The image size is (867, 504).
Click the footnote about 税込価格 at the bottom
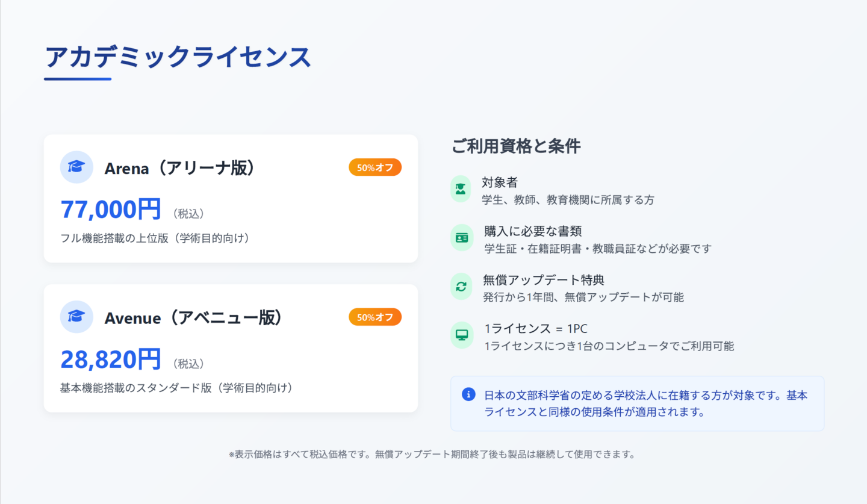[432, 454]
